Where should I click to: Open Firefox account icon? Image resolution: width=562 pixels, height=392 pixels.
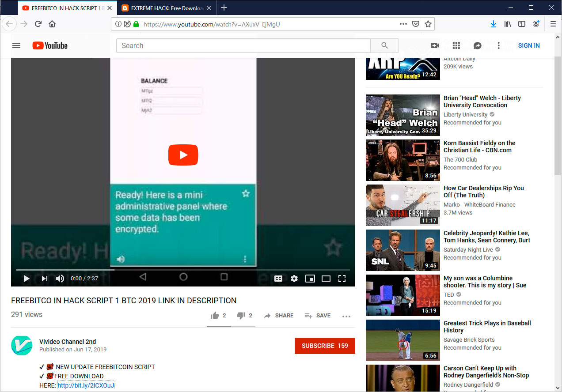coord(536,24)
